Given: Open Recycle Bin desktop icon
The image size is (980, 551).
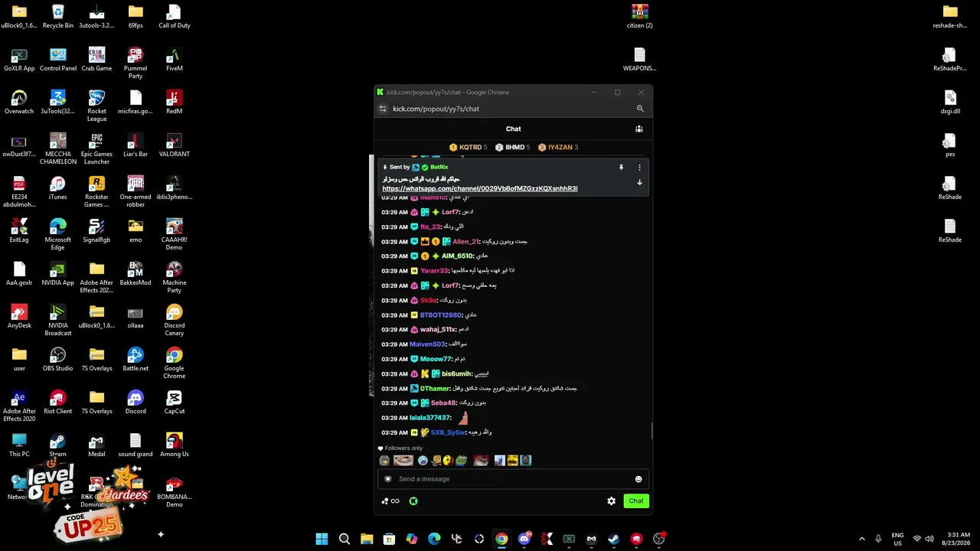Looking at the screenshot, I should point(58,16).
